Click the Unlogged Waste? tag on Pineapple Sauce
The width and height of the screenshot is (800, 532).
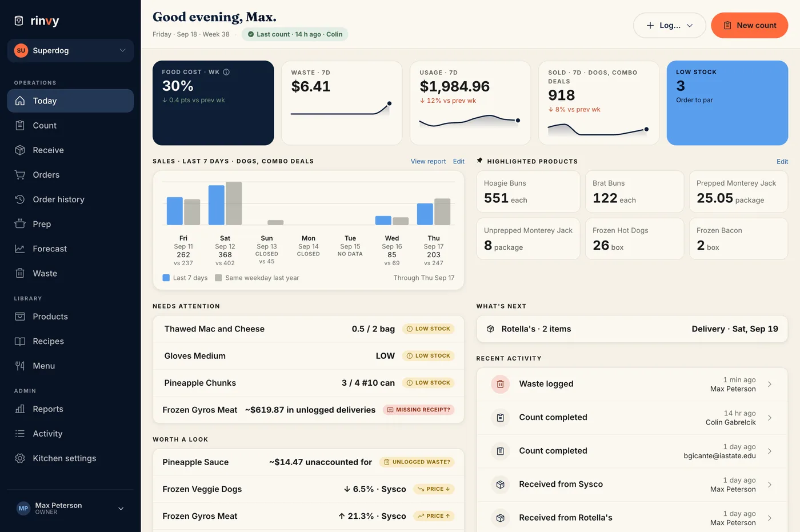pyautogui.click(x=417, y=462)
